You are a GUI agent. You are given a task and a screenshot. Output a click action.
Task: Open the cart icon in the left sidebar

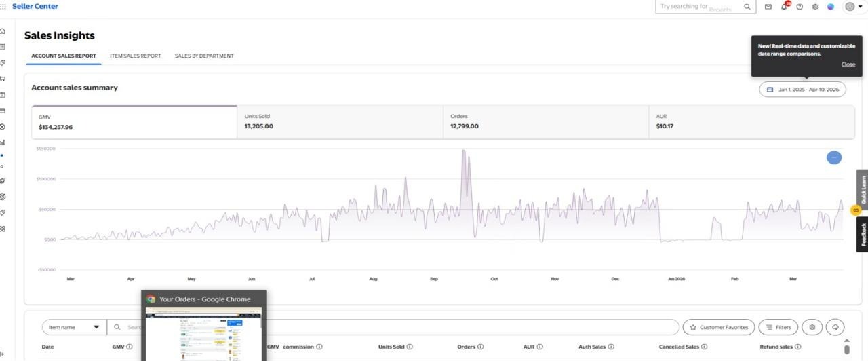click(x=3, y=79)
